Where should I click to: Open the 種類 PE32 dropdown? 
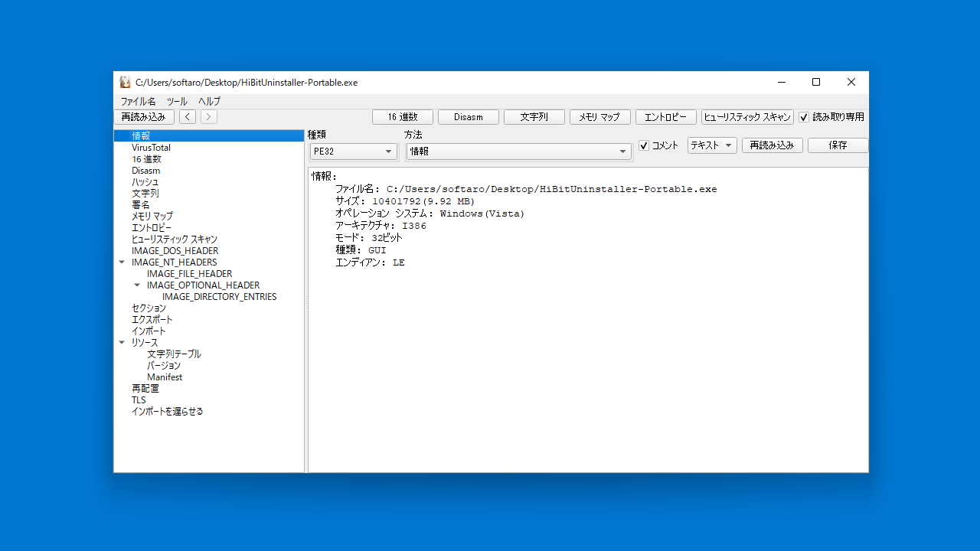[x=354, y=152]
